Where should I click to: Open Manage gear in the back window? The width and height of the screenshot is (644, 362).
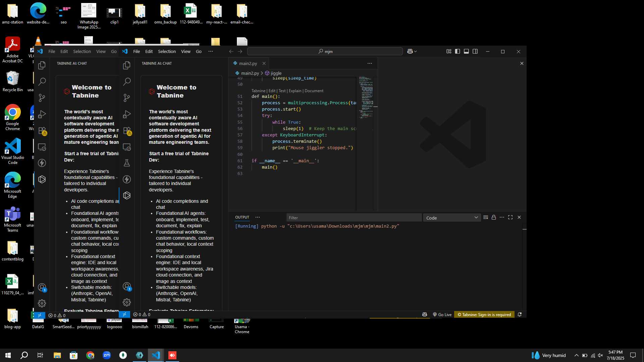(x=42, y=303)
